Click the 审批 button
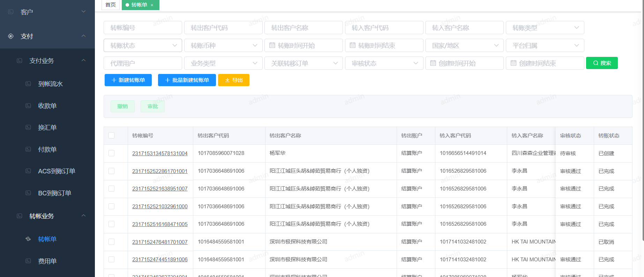 152,106
